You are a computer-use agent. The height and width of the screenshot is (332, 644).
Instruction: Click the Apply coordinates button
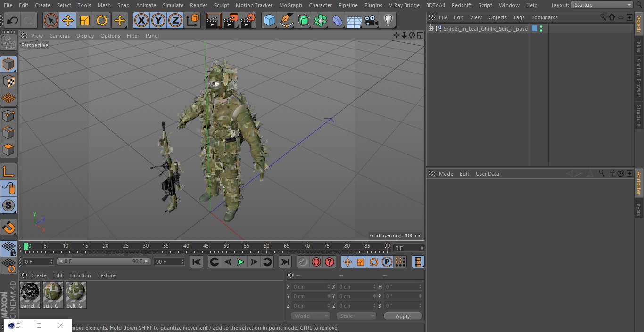coord(403,316)
